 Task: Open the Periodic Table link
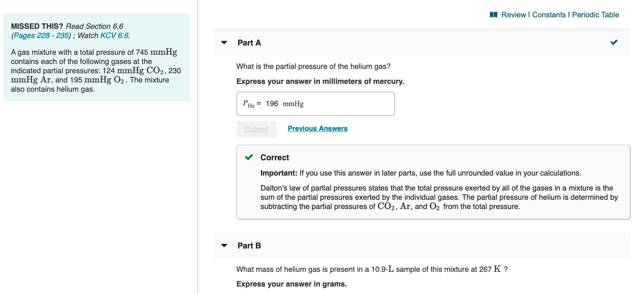coord(595,15)
